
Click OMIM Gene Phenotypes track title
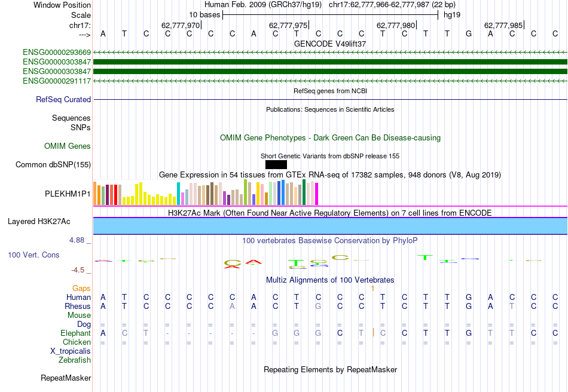[331, 138]
